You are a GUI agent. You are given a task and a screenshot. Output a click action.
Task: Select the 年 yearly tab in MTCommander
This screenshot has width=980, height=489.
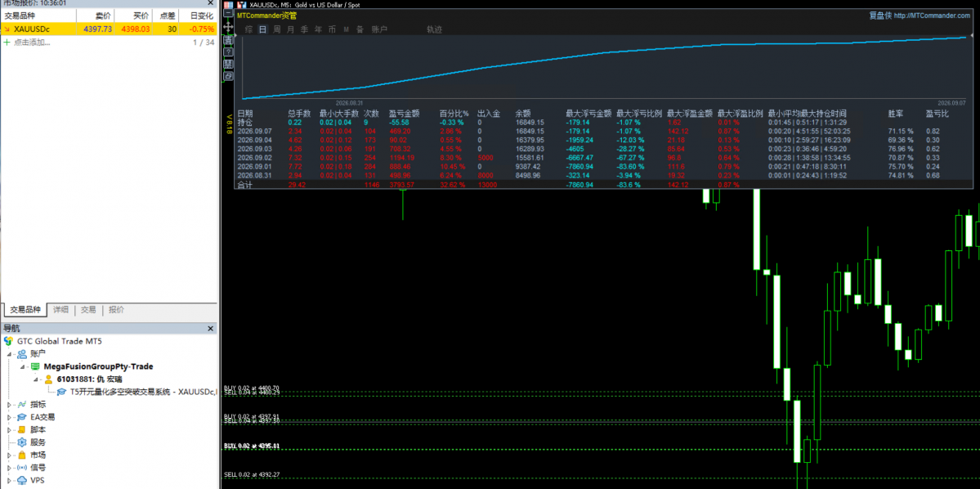[x=318, y=29]
